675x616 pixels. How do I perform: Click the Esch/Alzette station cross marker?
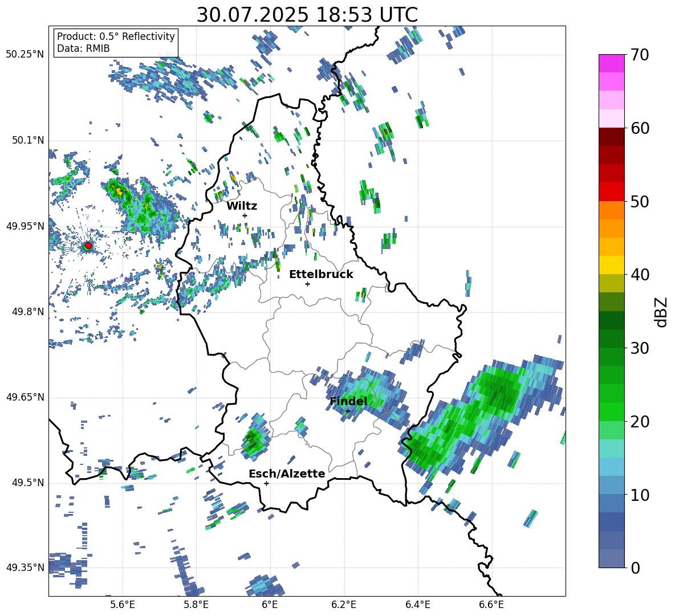click(x=266, y=483)
